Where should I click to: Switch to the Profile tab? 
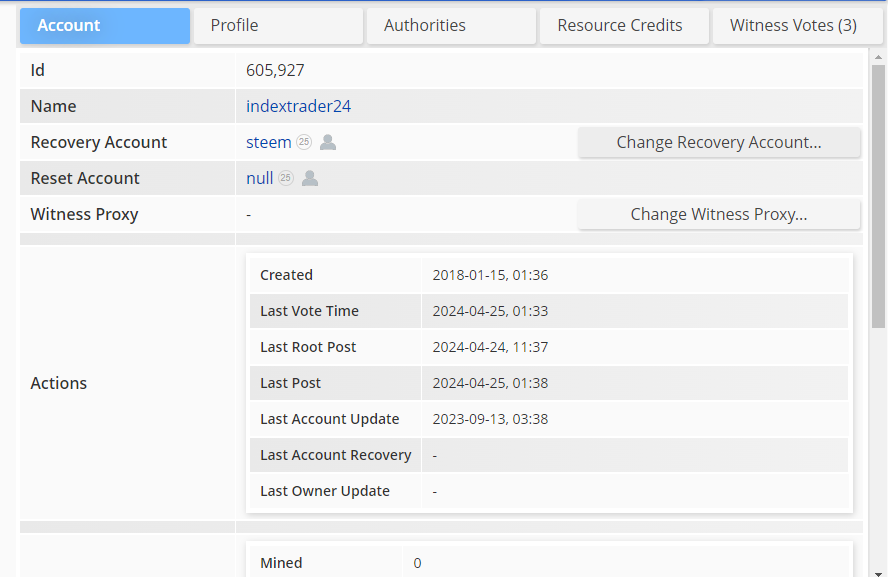(278, 25)
